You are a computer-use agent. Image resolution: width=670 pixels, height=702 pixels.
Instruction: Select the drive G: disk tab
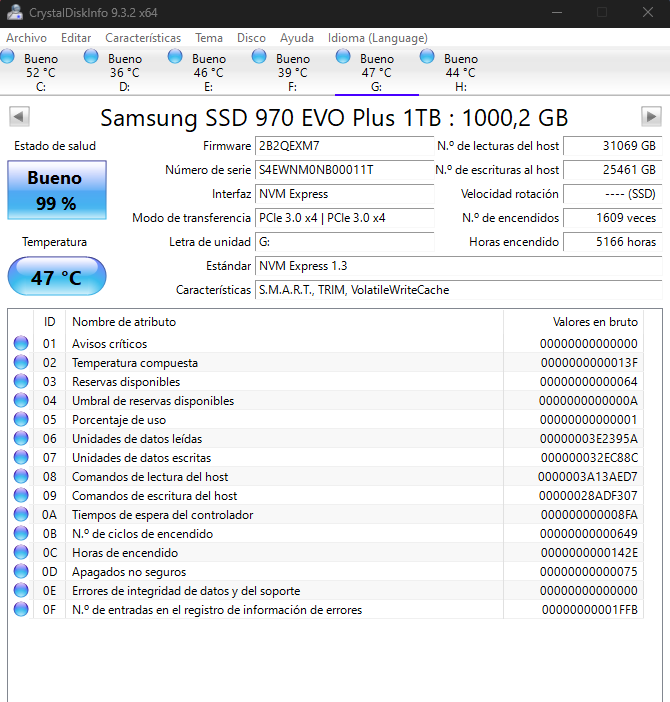tap(377, 72)
